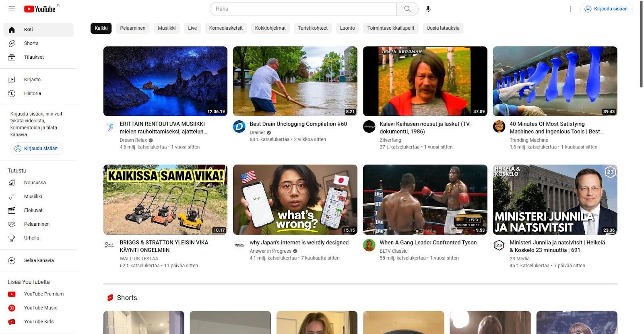Open Drainer channel avatar
The width and height of the screenshot is (644, 334).
click(239, 127)
